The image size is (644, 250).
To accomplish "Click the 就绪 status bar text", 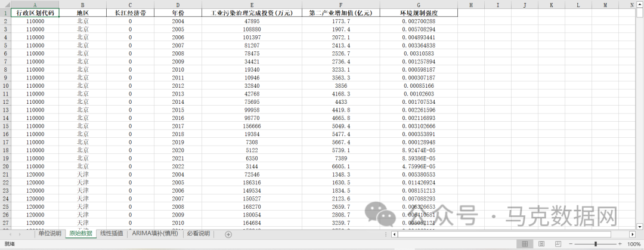I will point(10,244).
